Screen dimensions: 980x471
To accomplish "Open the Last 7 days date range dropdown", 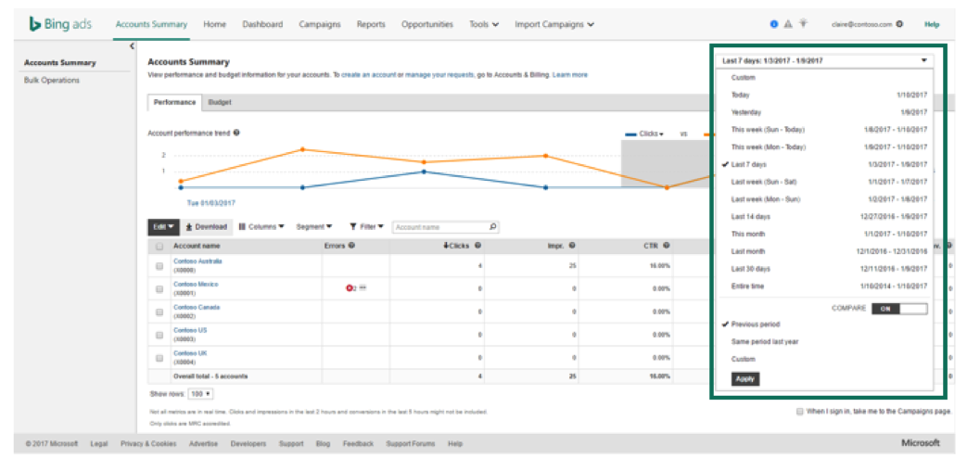I will pos(823,60).
